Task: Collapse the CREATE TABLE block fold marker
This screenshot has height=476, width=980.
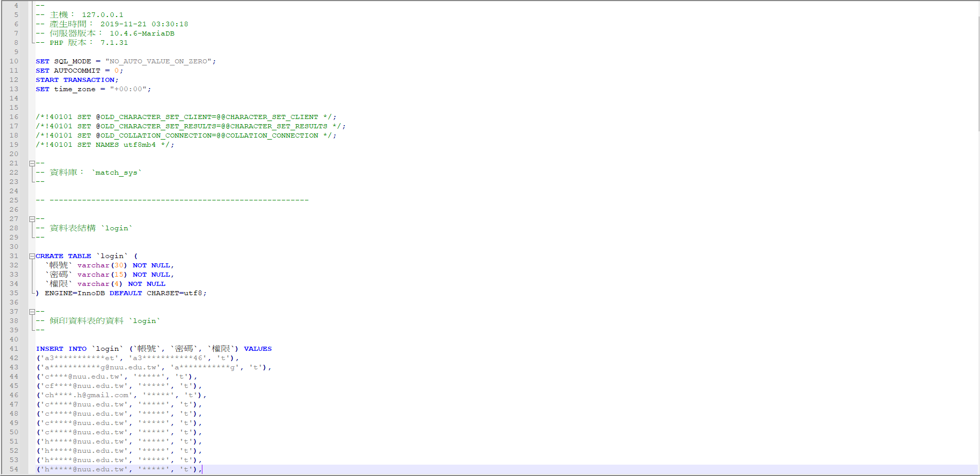Action: (32, 256)
